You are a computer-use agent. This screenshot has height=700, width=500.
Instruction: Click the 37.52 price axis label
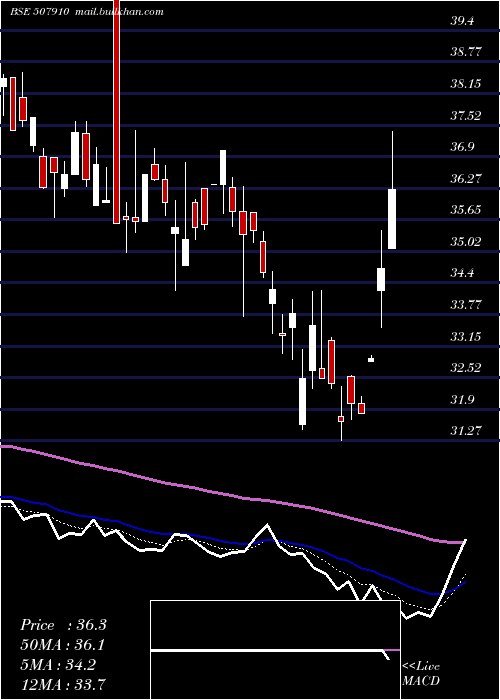466,115
